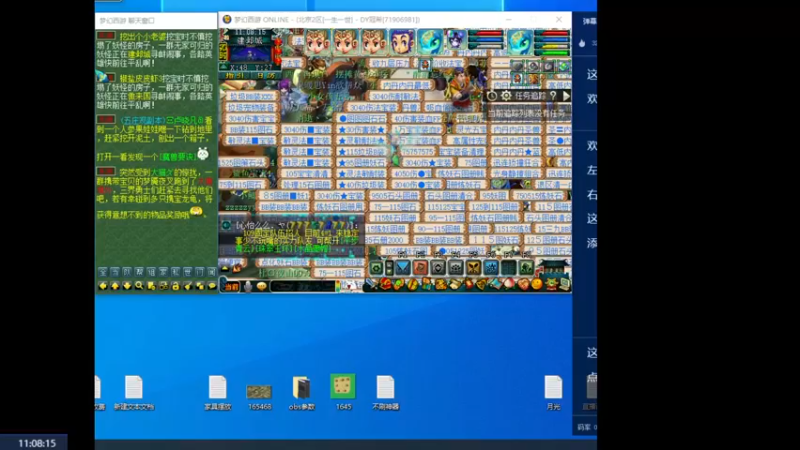Image resolution: width=800 pixels, height=450 pixels.
Task: Click the red health bar beside small purple pet
Action: pyautogui.click(x=486, y=34)
